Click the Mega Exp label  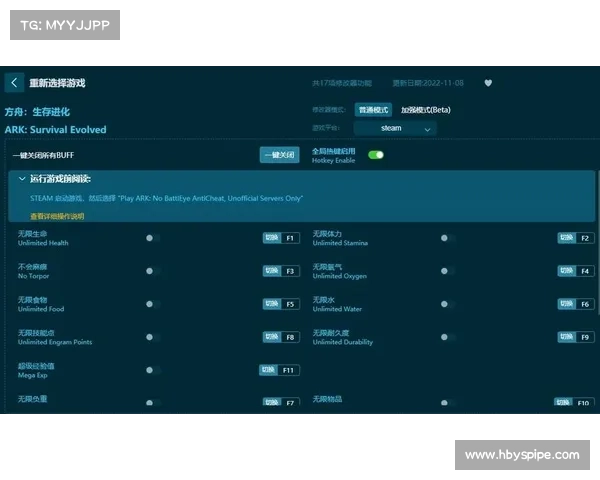pos(33,375)
